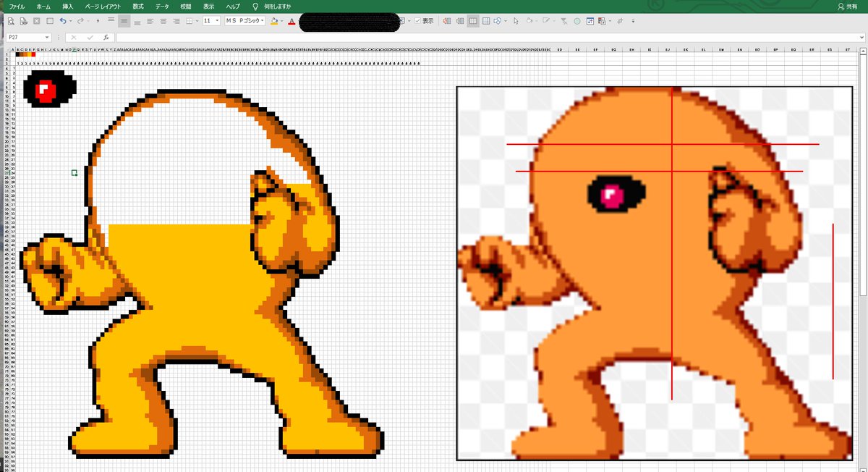Toggle center text alignment
This screenshot has height=472, width=868.
(163, 21)
